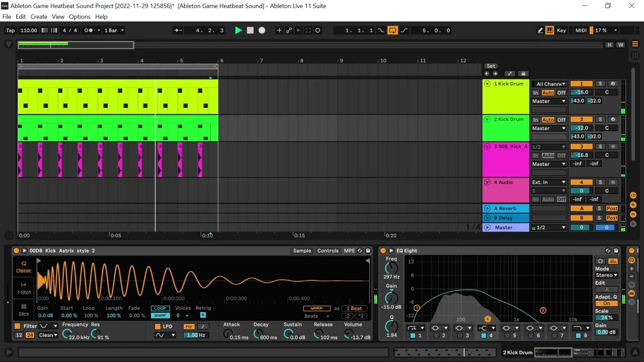Open the Help menu

click(102, 17)
